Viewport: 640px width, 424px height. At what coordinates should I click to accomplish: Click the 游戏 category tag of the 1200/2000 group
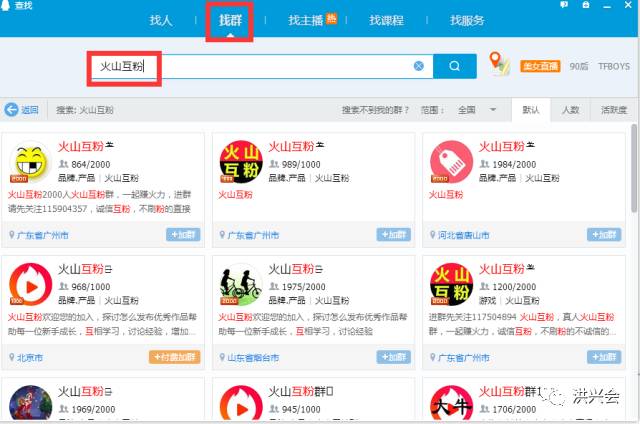[487, 301]
